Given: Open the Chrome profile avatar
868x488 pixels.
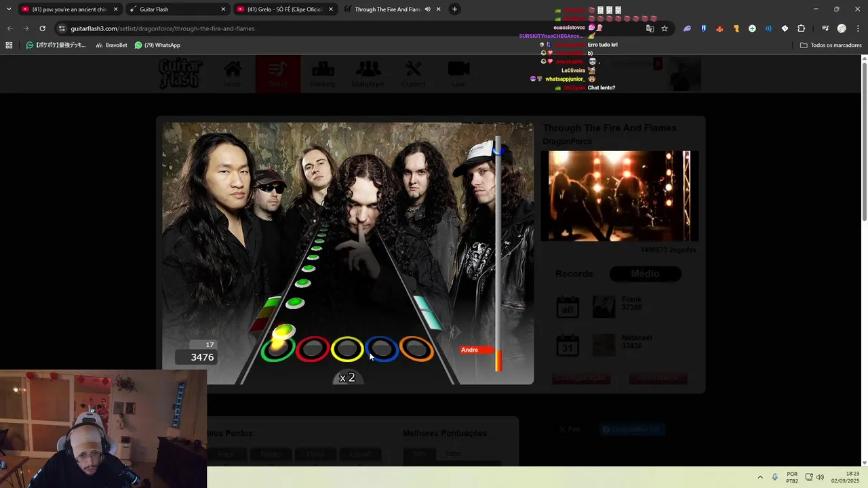Looking at the screenshot, I should (x=842, y=28).
